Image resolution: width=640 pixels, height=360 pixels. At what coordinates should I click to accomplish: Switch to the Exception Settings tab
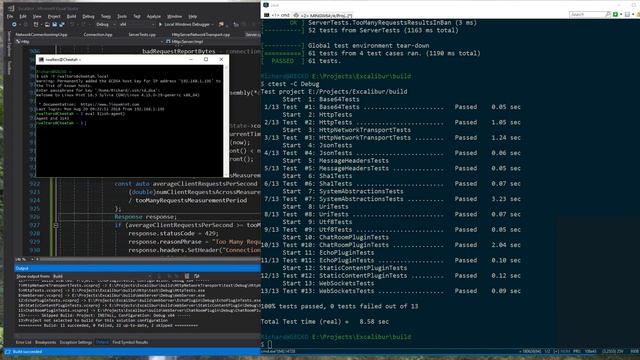tap(76, 342)
